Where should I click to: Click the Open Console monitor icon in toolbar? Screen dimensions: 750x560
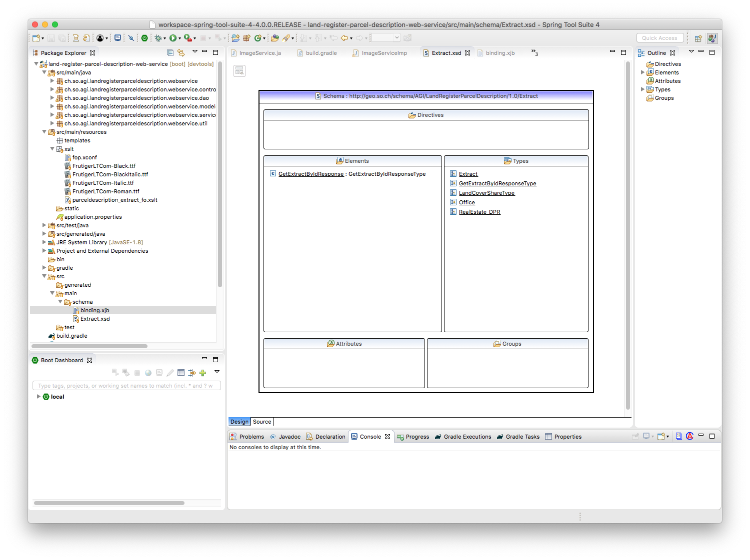coord(117,38)
